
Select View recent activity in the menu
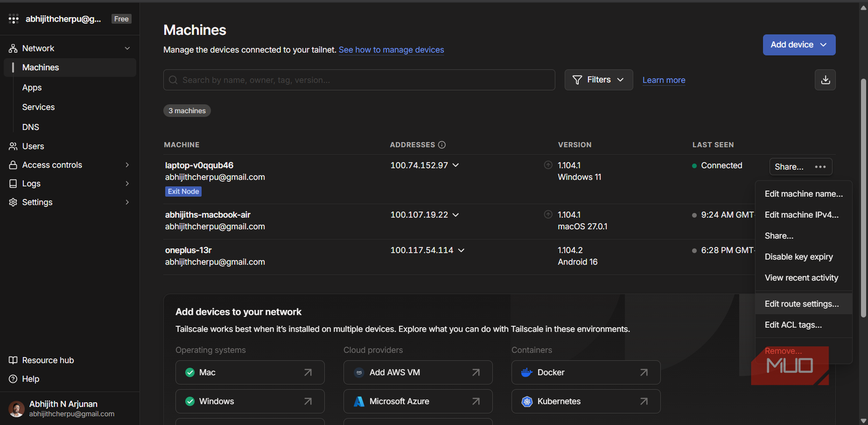803,277
